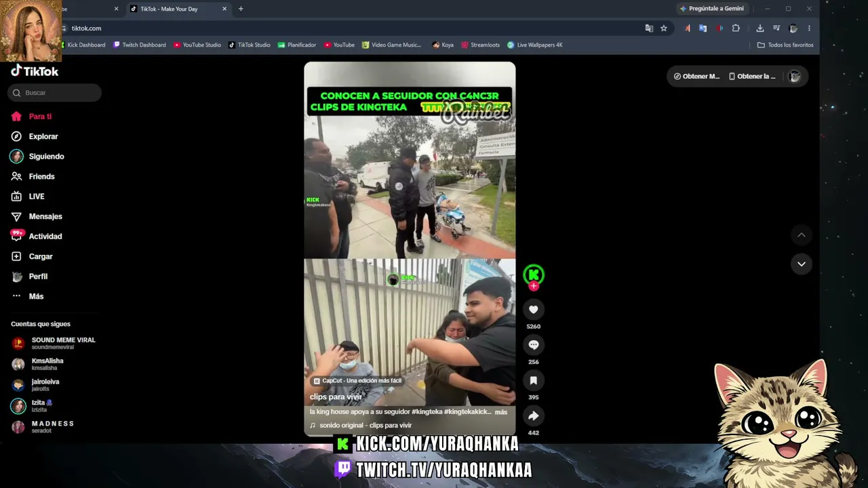Open SOUND MEME VIRAL followed account
Screen dimensions: 868x488
pyautogui.click(x=54, y=343)
